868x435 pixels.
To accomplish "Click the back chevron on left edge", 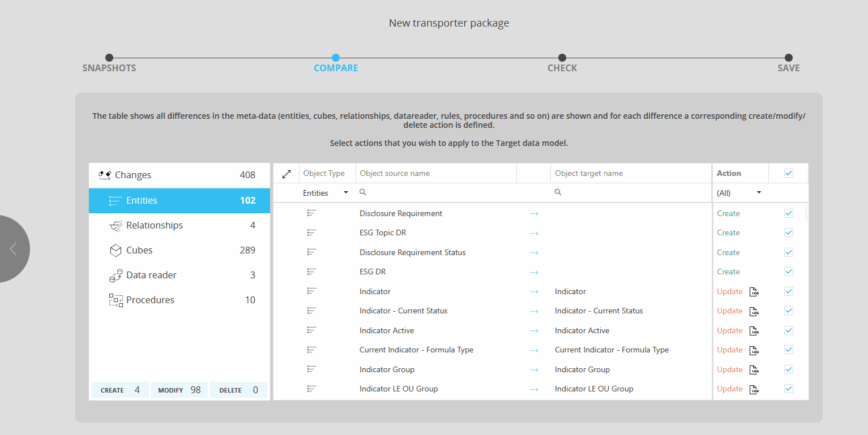I will pos(13,249).
